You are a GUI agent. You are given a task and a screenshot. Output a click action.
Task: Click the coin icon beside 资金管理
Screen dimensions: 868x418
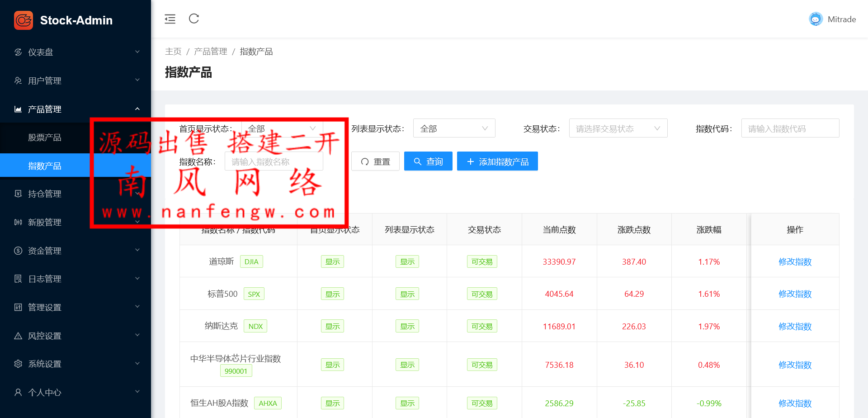(x=18, y=251)
